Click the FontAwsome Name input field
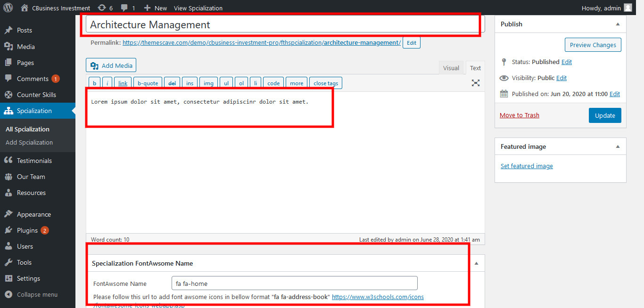 (294, 283)
